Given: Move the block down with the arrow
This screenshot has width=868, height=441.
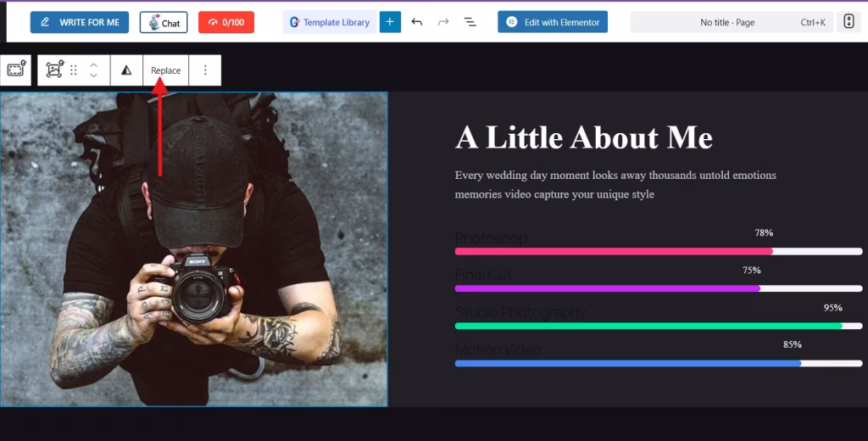Looking at the screenshot, I should click(93, 75).
